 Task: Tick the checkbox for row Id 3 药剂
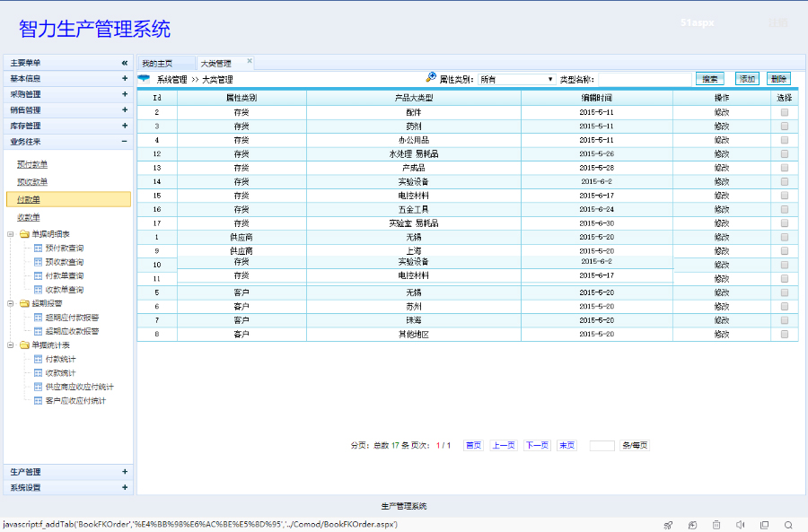click(x=785, y=126)
